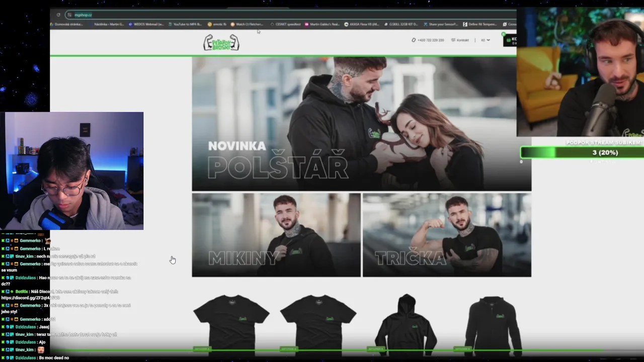Click the Peťarov Brčko shop logo

tap(221, 43)
